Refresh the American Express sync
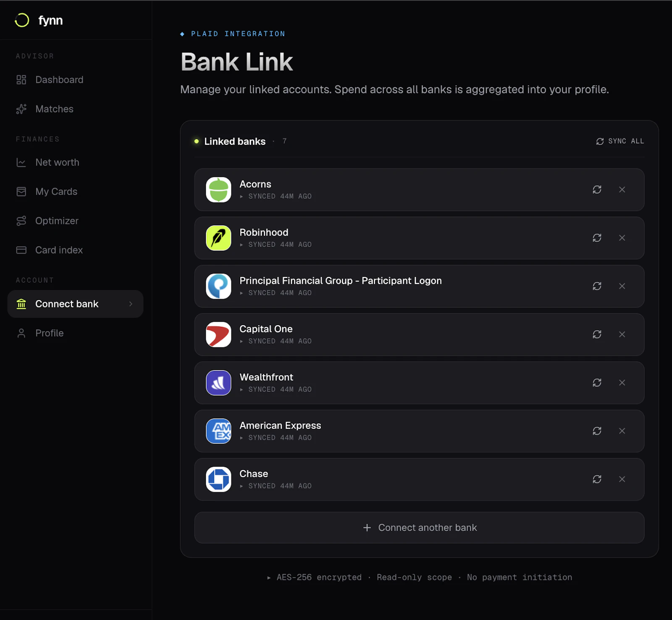672x620 pixels. [597, 431]
